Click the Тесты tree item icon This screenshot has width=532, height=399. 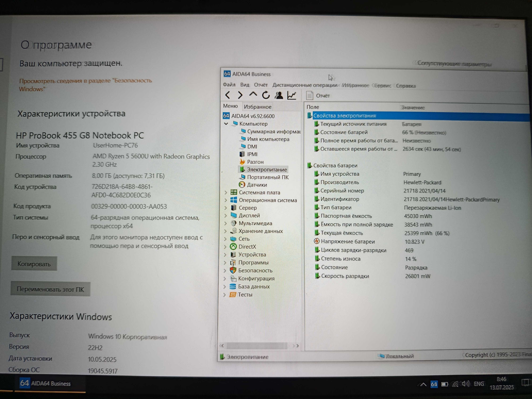pos(233,295)
